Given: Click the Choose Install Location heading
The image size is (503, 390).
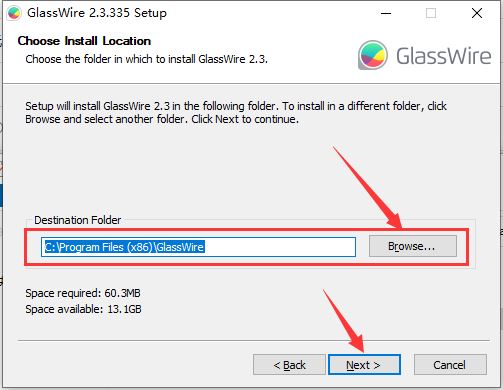Looking at the screenshot, I should click(x=84, y=41).
